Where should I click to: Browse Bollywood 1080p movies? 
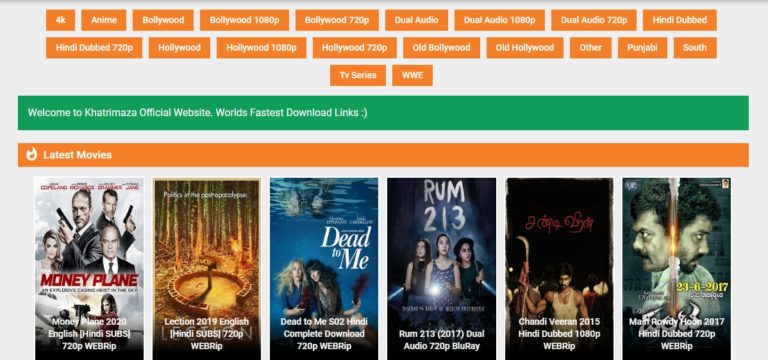(244, 20)
